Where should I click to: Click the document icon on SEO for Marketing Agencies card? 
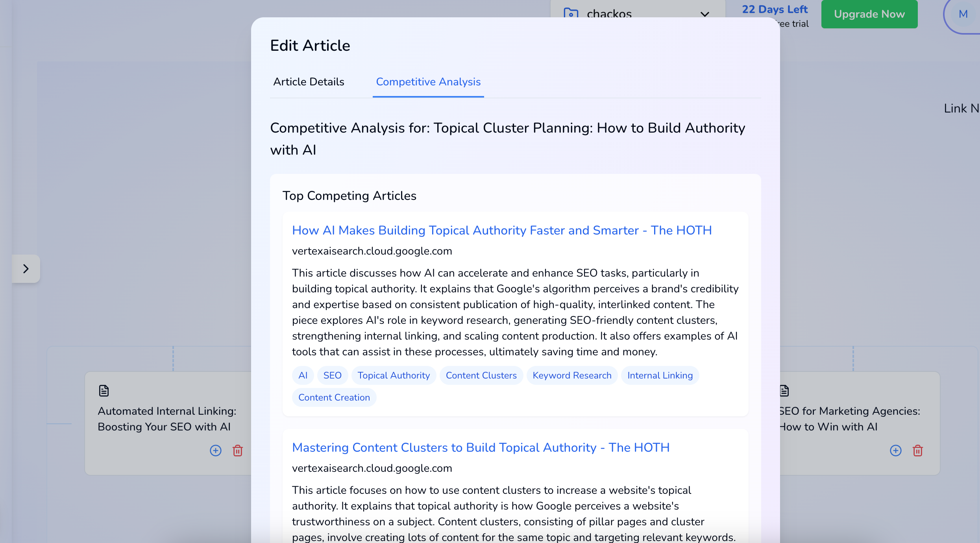pos(784,391)
